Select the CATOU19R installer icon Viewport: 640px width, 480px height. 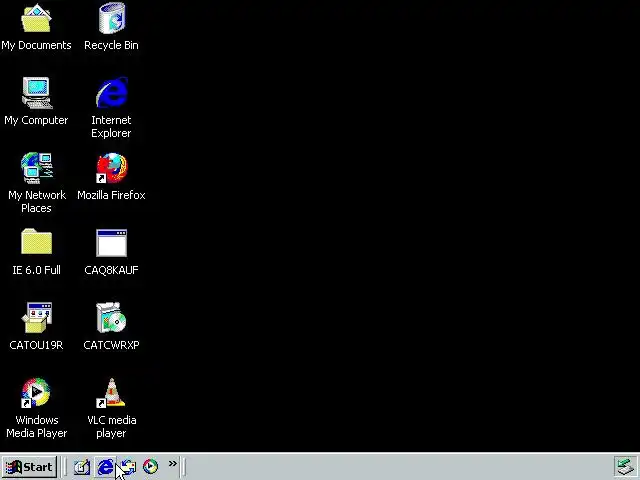click(x=37, y=318)
